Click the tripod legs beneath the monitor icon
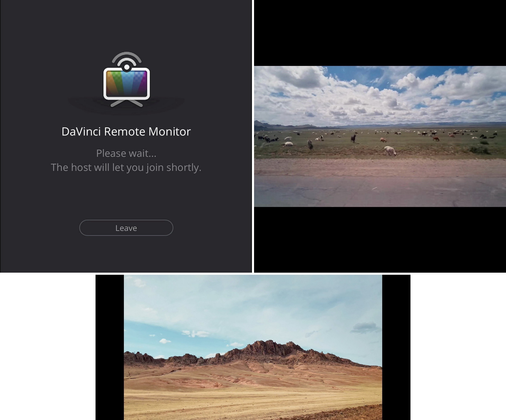The width and height of the screenshot is (506, 420). pos(126,103)
